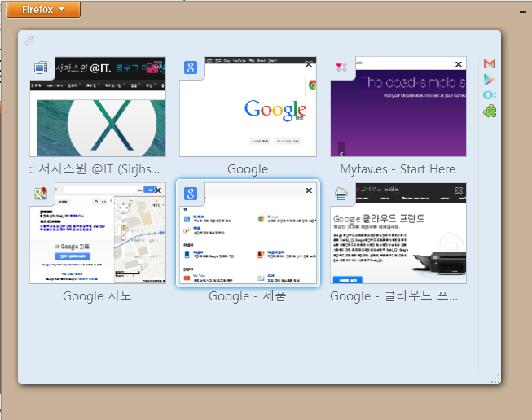Screen dimensions: 532x420
Task: Close the Google 지도 tab thumbnail
Action: pyautogui.click(x=158, y=190)
